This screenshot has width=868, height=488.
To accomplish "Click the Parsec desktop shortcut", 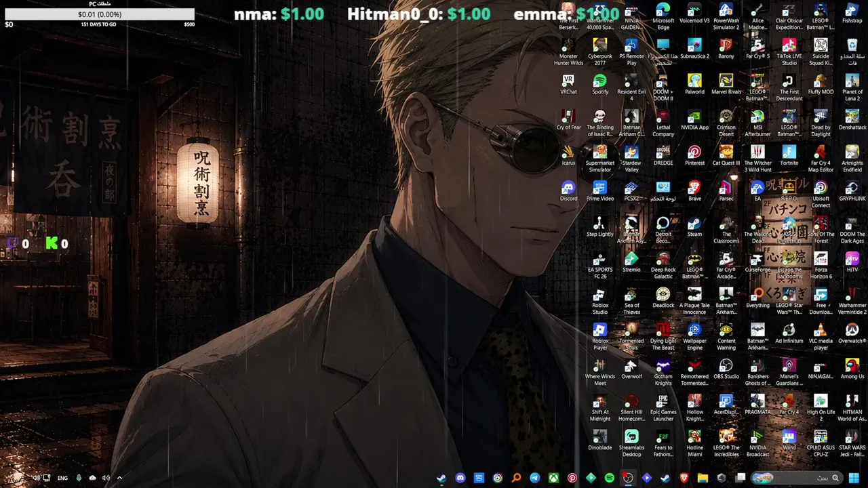I will pos(726,191).
